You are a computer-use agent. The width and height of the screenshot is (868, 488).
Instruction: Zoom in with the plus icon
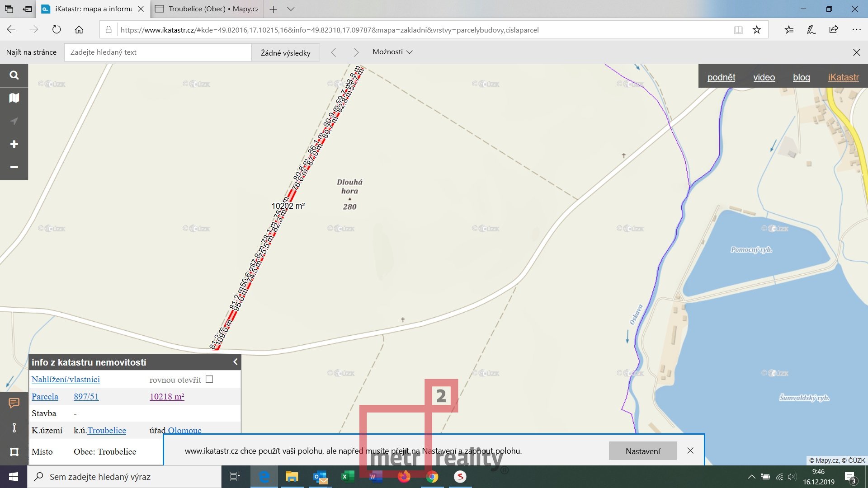(x=14, y=144)
